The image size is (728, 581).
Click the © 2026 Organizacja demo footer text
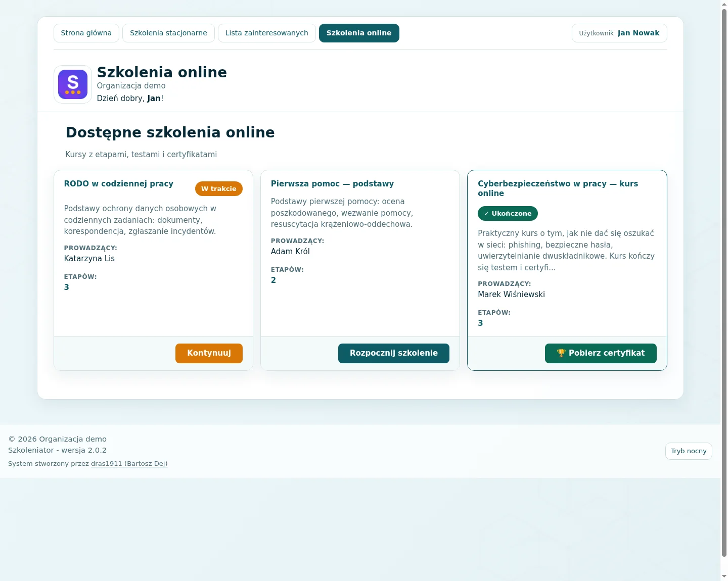tap(57, 439)
